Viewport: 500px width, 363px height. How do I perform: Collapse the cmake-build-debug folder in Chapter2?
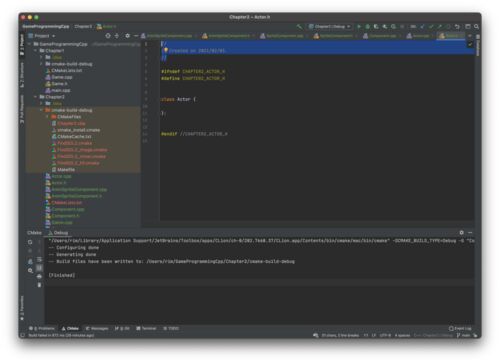(x=41, y=110)
